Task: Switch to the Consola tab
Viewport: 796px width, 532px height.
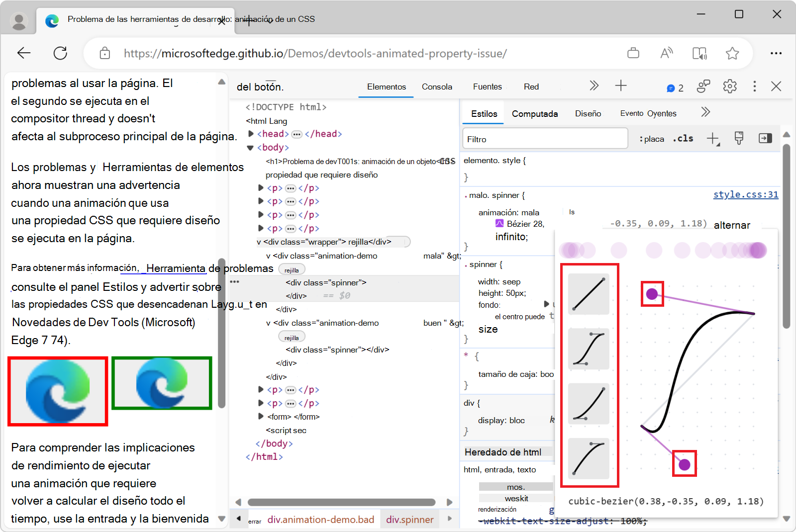Action: (x=436, y=86)
